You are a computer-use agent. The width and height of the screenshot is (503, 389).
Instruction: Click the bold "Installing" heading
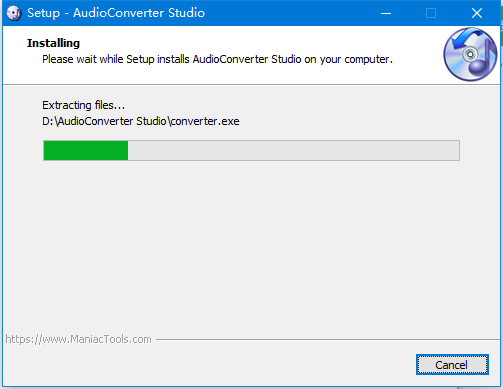click(53, 43)
